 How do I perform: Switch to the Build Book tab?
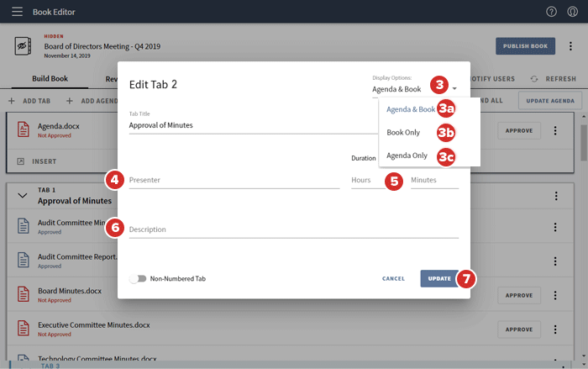point(50,79)
